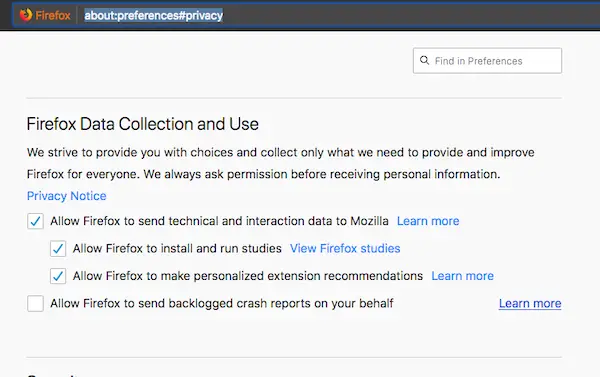600x377 pixels.
Task: Open Learn more for technical data
Action: [428, 221]
